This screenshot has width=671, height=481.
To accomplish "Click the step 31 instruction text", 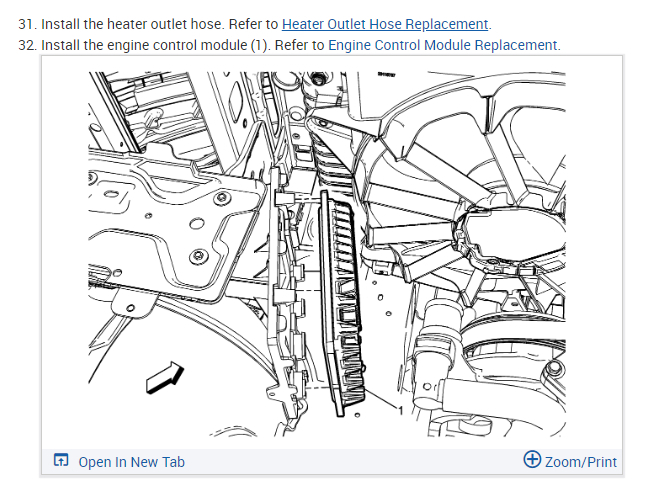I will point(255,24).
